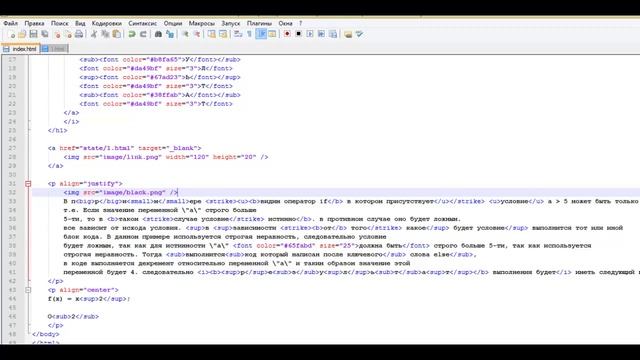Image resolution: width=640 pixels, height=360 pixels.
Task: Click the Close All documents toolbar icon
Action: click(x=68, y=34)
